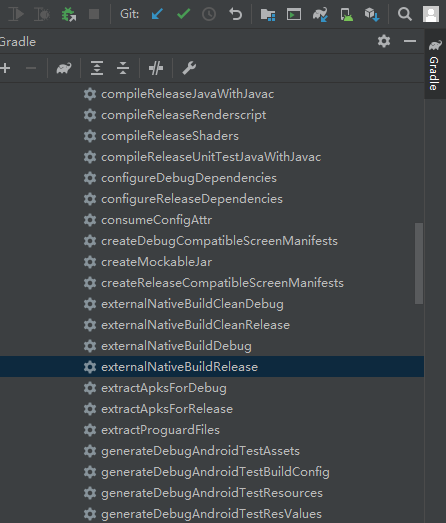
Task: Select createDebugCompatibleScreenManifests task
Action: coord(219,241)
